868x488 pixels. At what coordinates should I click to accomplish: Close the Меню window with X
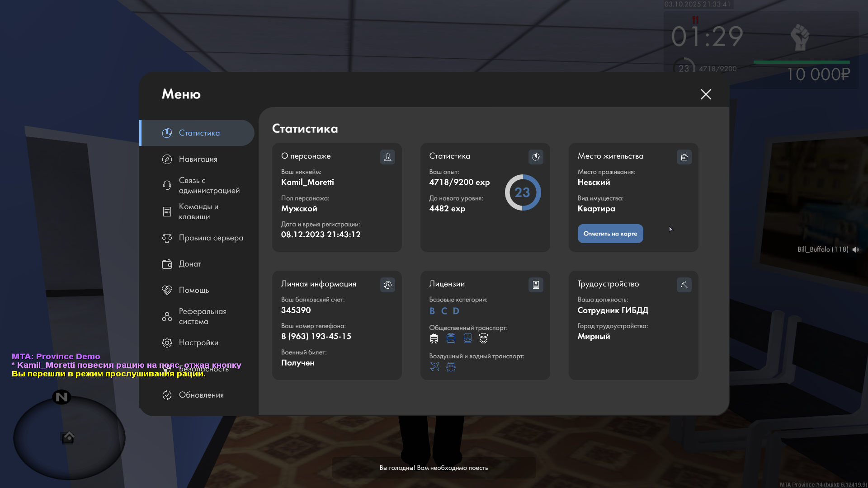706,94
